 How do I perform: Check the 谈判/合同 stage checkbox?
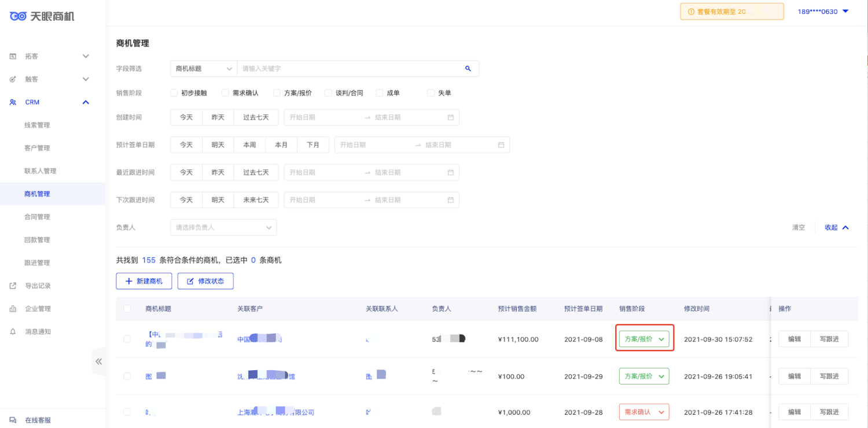tap(328, 93)
